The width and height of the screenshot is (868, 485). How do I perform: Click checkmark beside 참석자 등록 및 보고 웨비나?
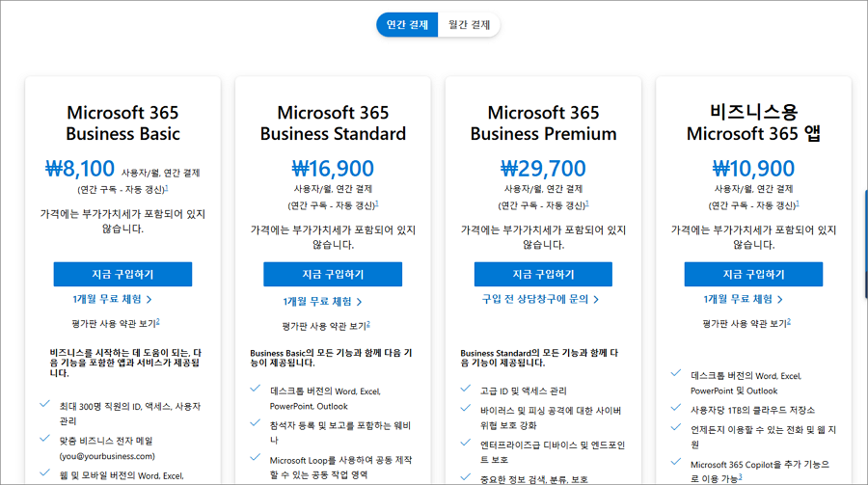coord(256,423)
